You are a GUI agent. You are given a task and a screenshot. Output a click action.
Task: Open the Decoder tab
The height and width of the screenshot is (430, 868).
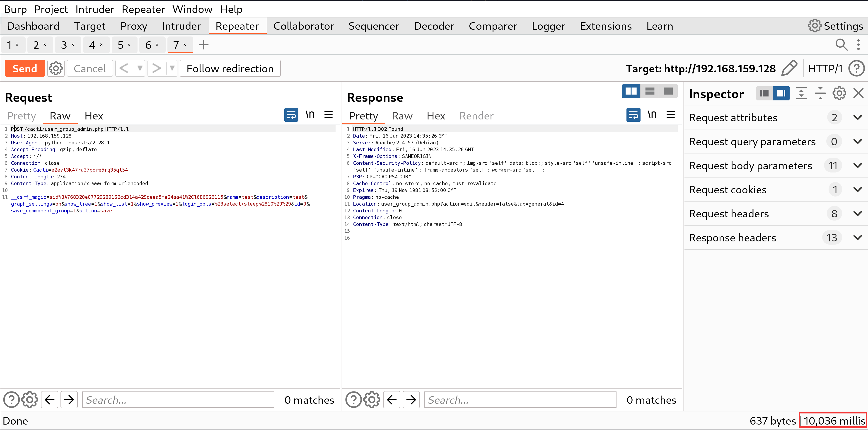434,26
